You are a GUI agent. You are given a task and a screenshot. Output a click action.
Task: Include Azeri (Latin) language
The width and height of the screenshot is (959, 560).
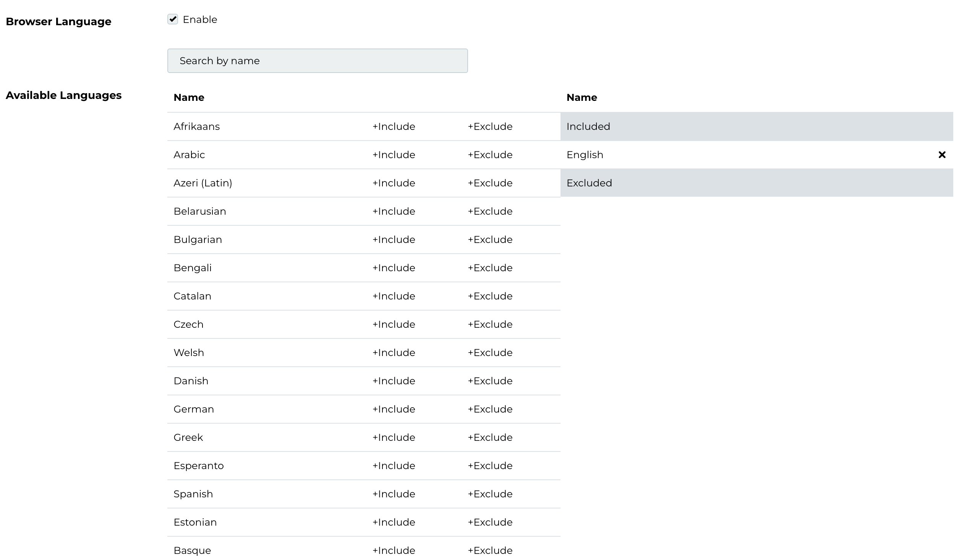(394, 183)
